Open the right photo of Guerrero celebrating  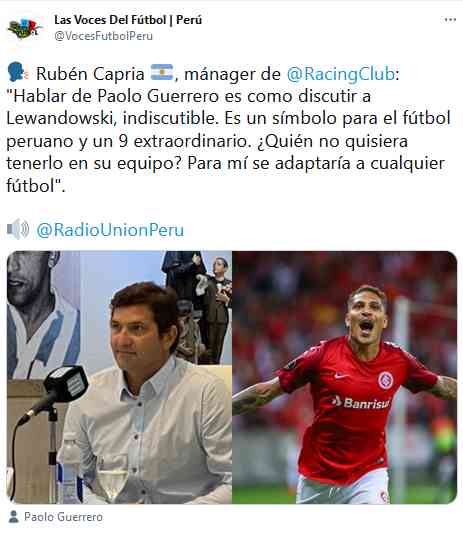(x=345, y=377)
